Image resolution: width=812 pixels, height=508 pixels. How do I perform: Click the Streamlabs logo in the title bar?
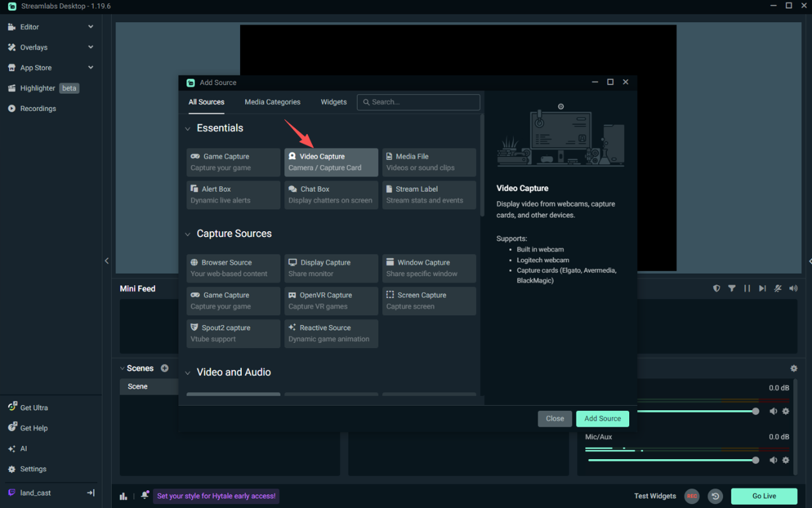pos(12,6)
